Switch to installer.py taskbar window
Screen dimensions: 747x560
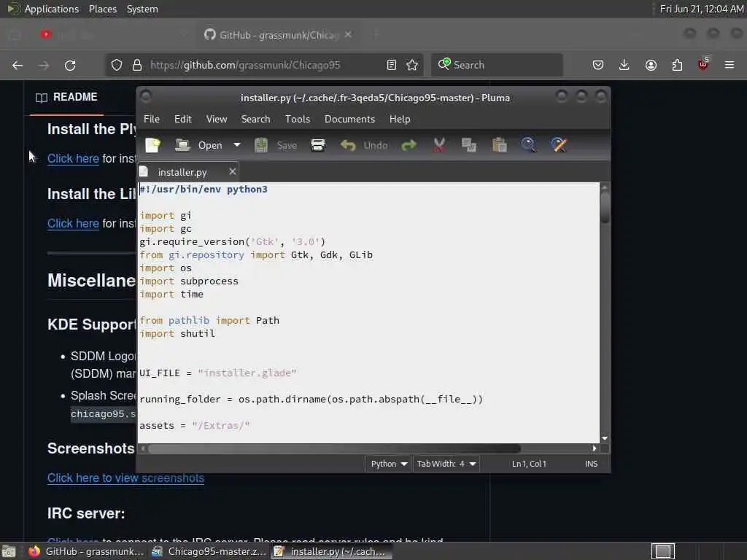(332, 551)
